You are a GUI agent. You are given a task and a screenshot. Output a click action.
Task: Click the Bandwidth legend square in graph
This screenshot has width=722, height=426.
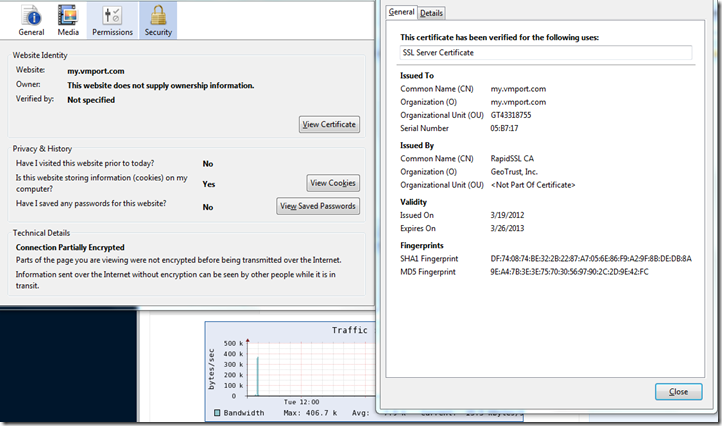(217, 413)
